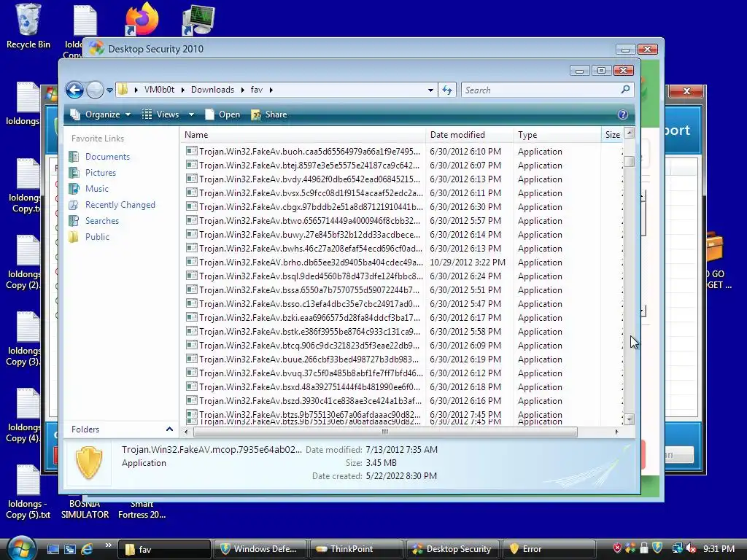Open Public favorite link
The height and width of the screenshot is (560, 747).
[x=97, y=237]
